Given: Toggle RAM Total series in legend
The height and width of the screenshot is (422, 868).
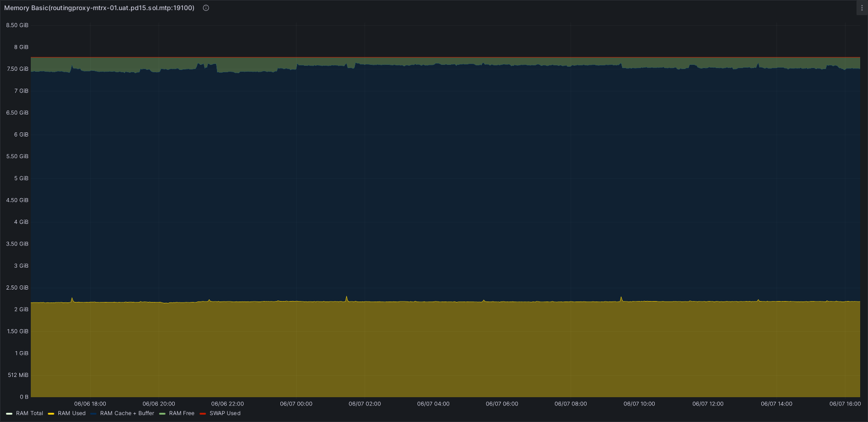Looking at the screenshot, I should tap(29, 413).
